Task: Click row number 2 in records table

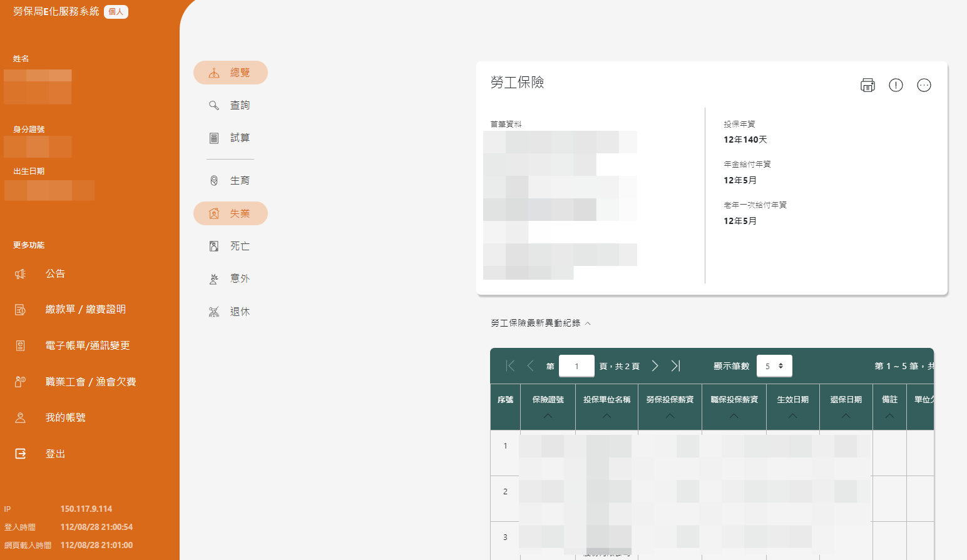Action: [505, 492]
